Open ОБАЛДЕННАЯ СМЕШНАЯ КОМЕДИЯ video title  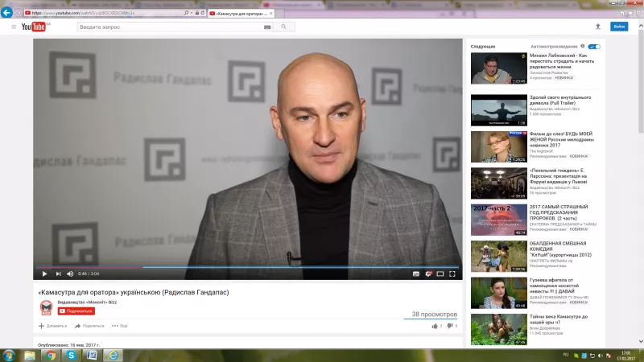pyautogui.click(x=560, y=249)
